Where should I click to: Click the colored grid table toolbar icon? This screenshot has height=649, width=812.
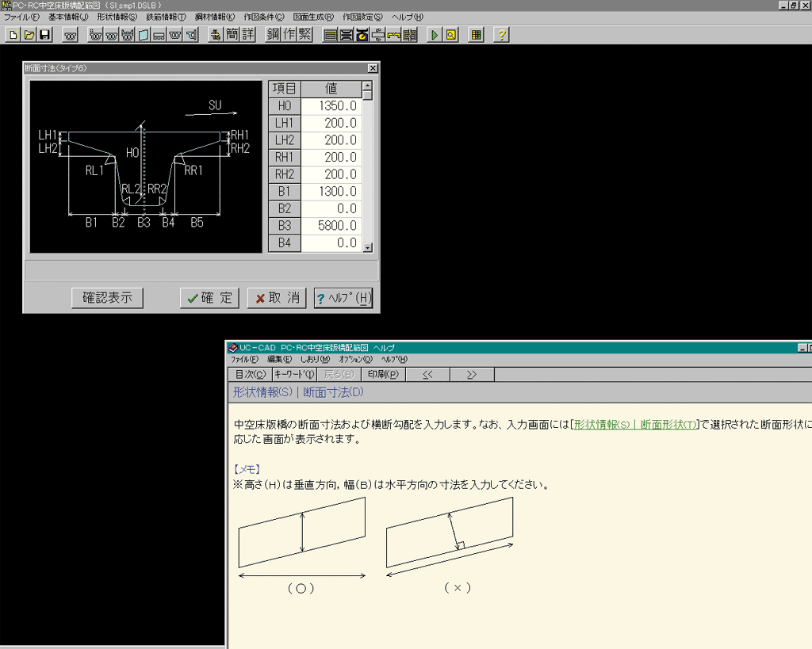(x=476, y=35)
